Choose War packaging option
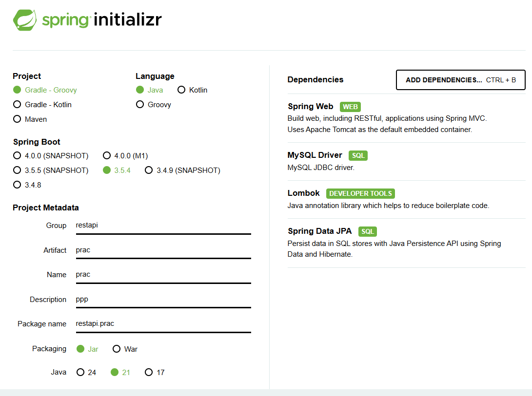 click(125, 349)
